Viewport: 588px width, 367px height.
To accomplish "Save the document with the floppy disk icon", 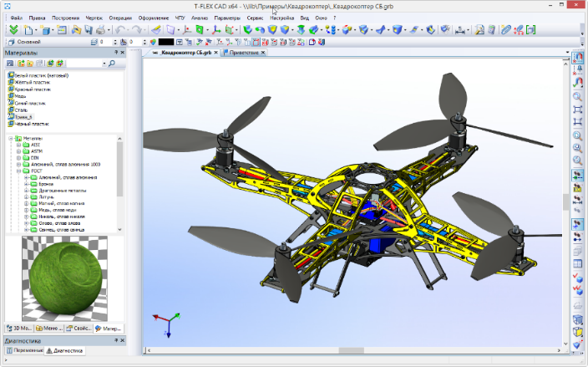I will click(89, 29).
